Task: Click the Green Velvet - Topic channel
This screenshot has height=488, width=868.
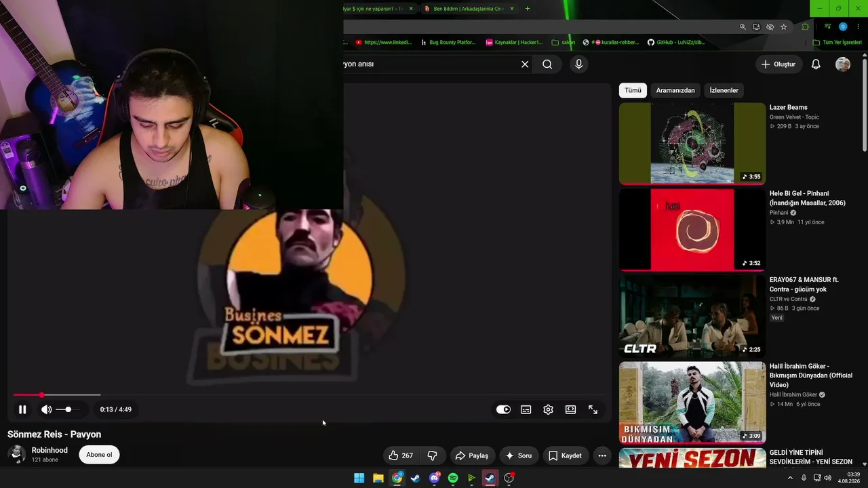Action: pos(794,117)
